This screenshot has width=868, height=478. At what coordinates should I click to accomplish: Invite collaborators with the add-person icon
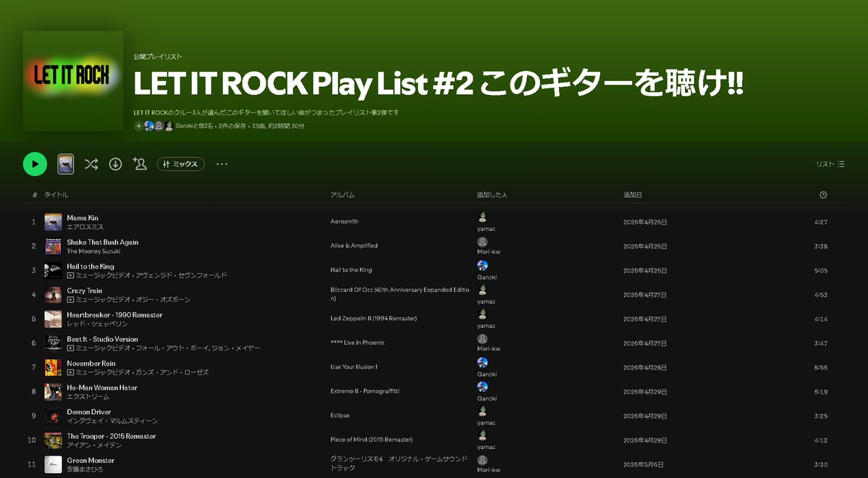coord(140,164)
